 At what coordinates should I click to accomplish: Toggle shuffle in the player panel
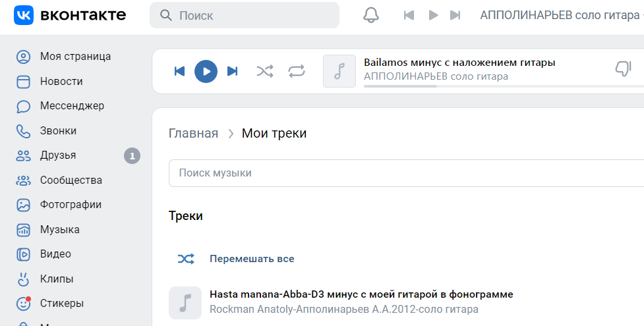click(264, 71)
